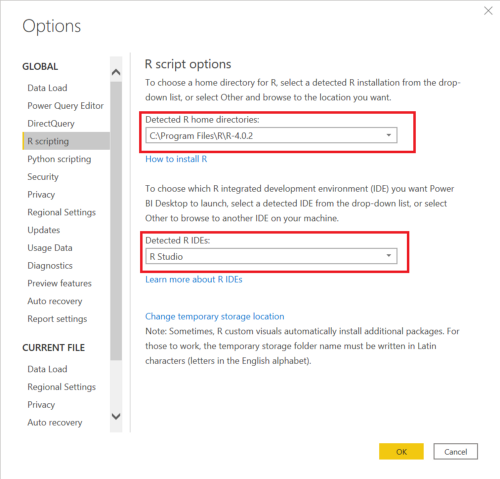Screen dimensions: 500x479
Task: Confirm settings with the OK button
Action: pos(401,452)
